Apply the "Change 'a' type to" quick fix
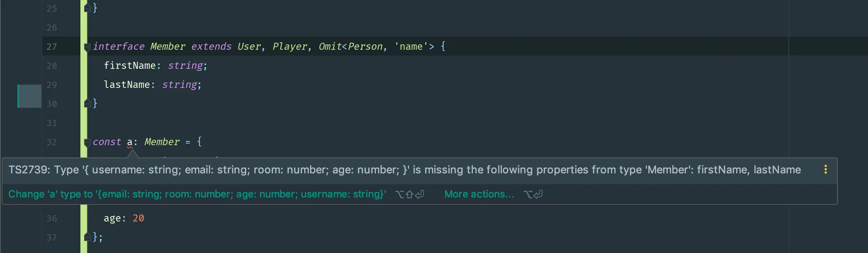868x253 pixels. (x=197, y=194)
